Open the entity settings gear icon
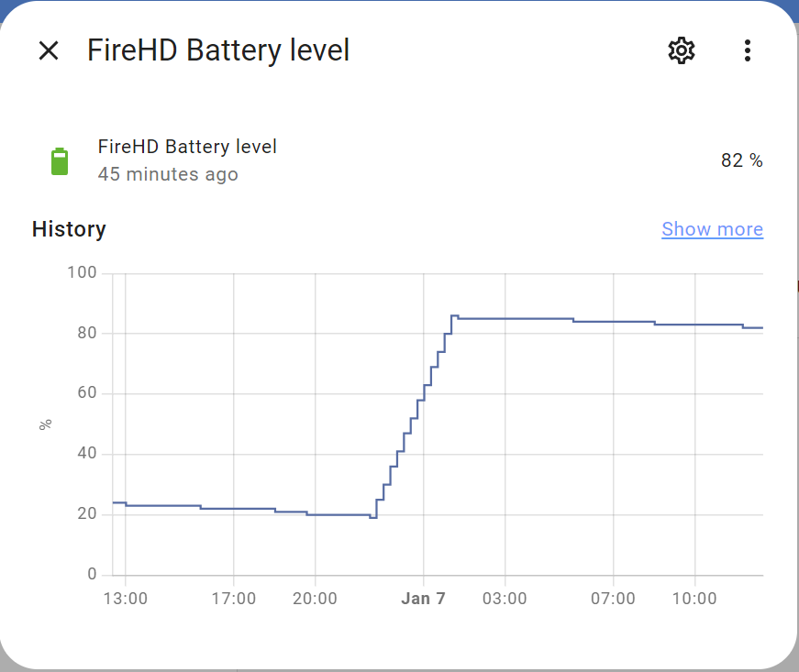This screenshot has width=799, height=672. point(682,50)
